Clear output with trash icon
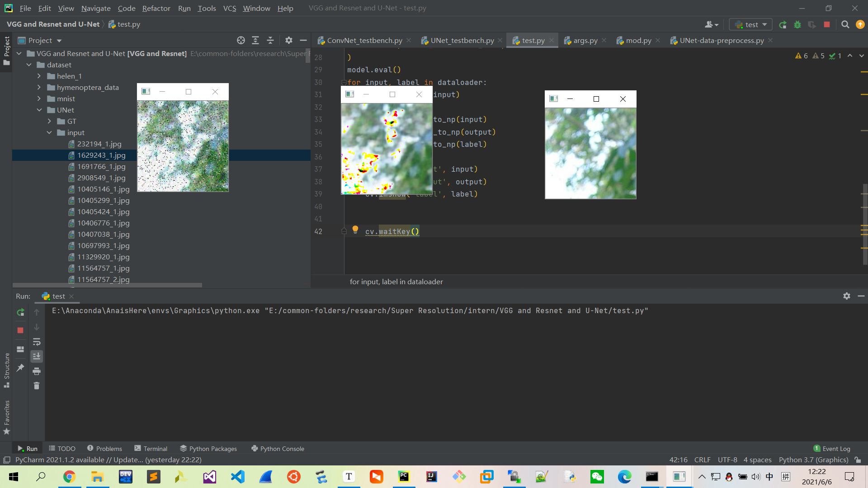 coord(37,386)
